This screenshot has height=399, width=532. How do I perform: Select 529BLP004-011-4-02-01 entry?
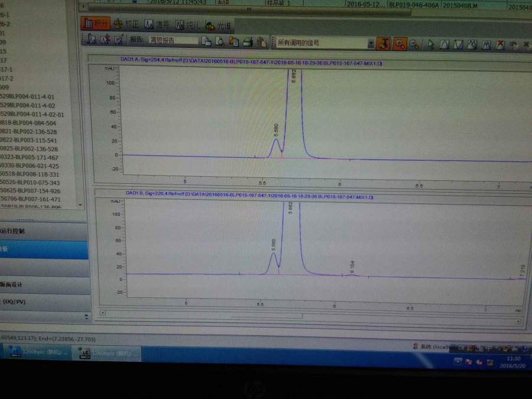pyautogui.click(x=32, y=114)
